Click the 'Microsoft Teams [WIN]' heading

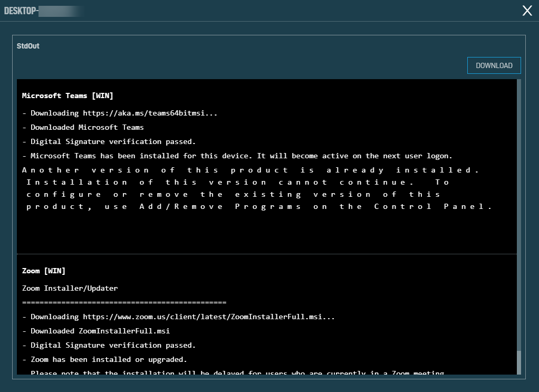tap(68, 95)
